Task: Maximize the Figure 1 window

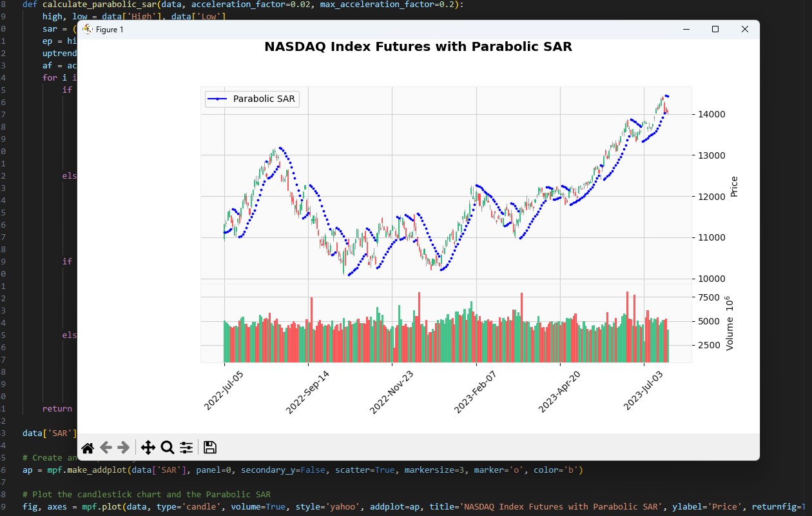Action: click(715, 29)
